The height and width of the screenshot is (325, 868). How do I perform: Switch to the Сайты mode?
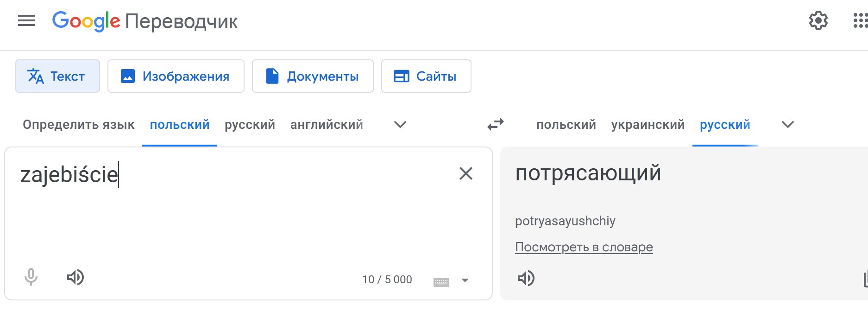pos(426,76)
